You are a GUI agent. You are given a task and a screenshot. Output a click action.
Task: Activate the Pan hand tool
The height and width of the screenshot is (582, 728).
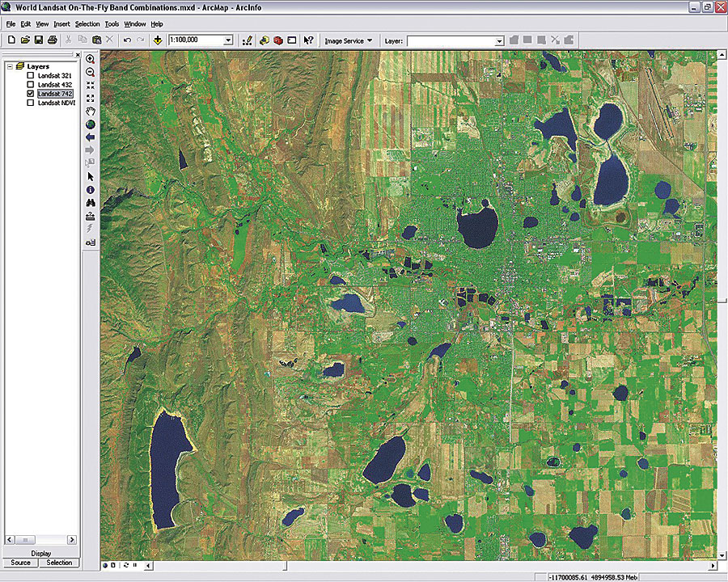(x=90, y=112)
